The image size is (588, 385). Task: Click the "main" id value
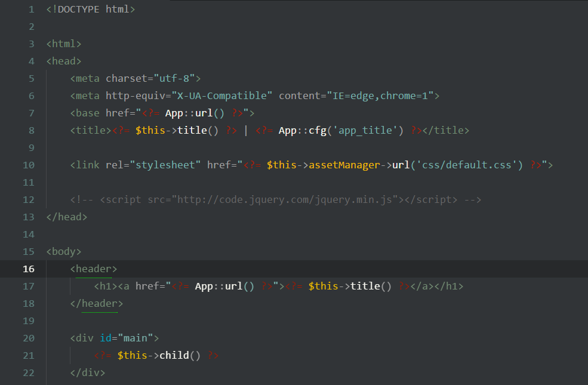click(x=136, y=338)
